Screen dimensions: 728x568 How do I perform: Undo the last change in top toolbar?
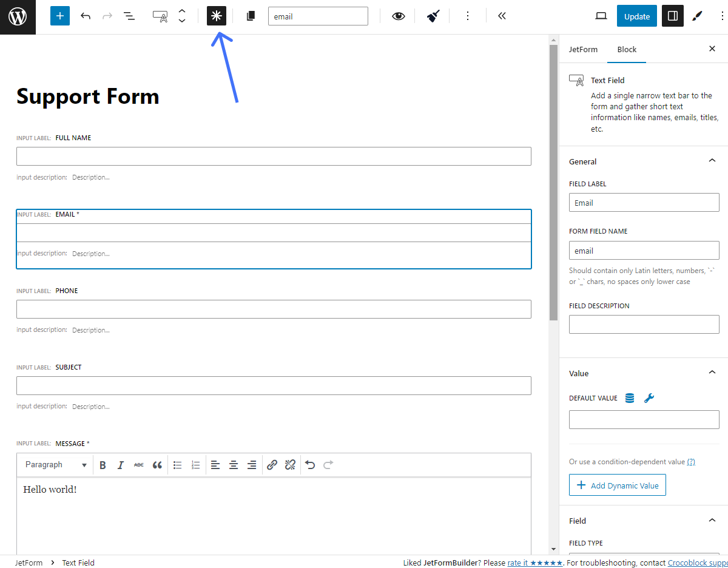[x=86, y=16]
